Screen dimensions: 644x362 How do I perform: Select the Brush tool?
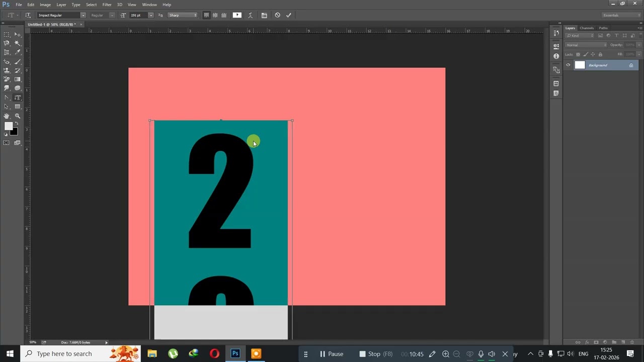tap(18, 61)
